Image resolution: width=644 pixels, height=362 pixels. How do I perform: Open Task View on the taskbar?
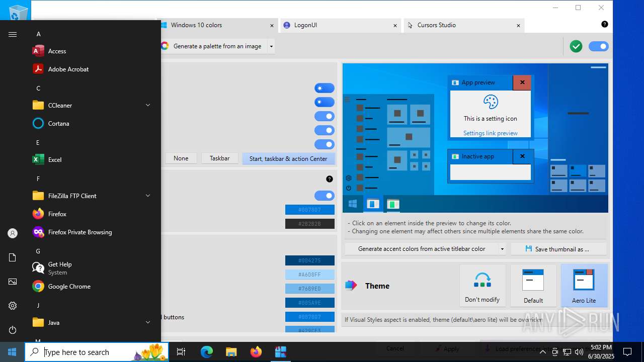pos(181,352)
